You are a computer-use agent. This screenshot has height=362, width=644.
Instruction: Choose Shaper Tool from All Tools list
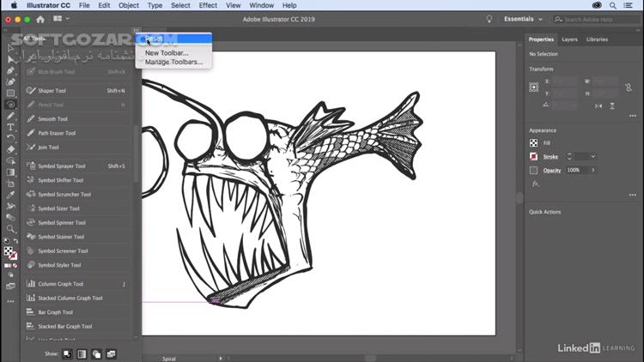point(76,91)
